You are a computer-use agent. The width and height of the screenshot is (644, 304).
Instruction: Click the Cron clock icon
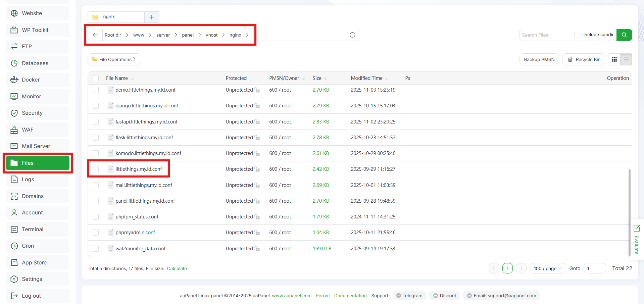(x=14, y=246)
